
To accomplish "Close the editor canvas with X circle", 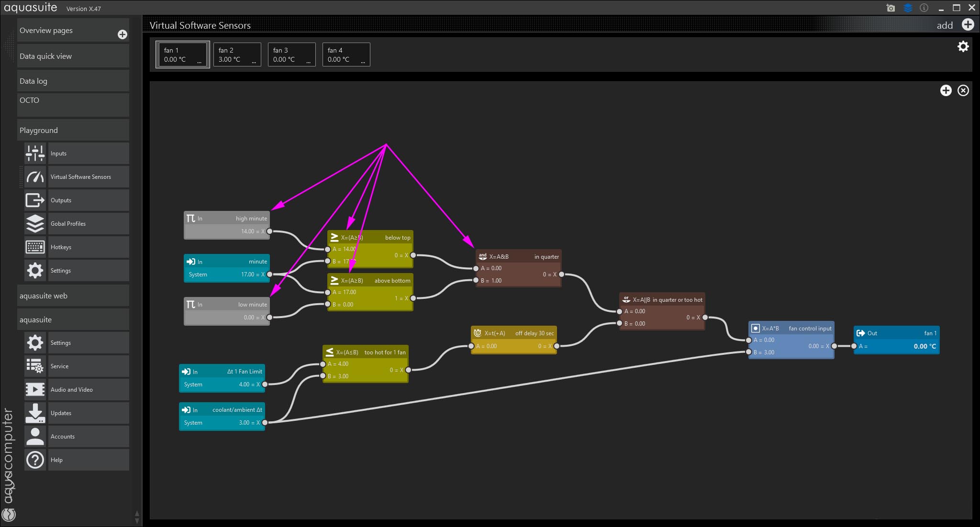I will click(x=963, y=91).
